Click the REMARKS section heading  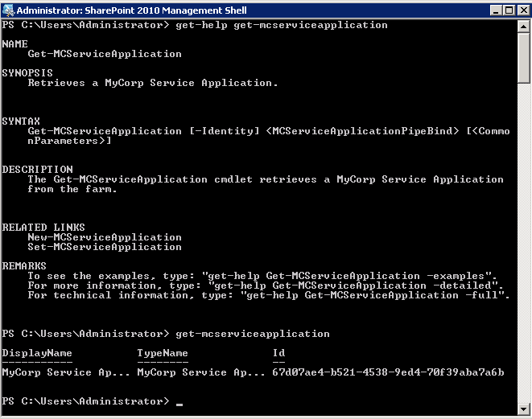tap(24, 266)
